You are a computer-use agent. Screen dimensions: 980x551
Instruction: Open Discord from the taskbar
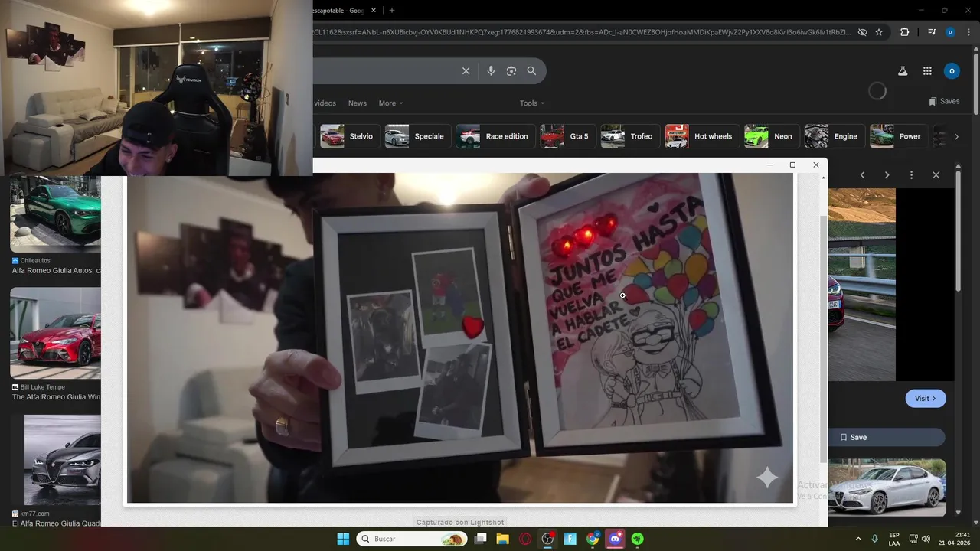615,539
